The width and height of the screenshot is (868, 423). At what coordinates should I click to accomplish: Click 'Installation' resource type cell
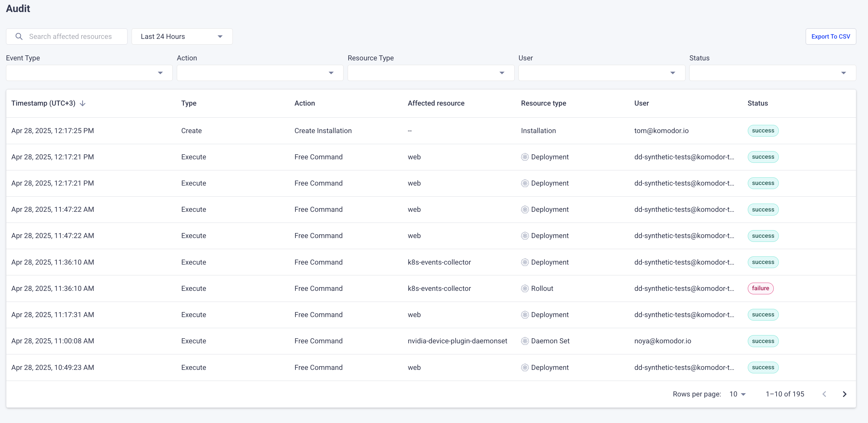tap(538, 131)
